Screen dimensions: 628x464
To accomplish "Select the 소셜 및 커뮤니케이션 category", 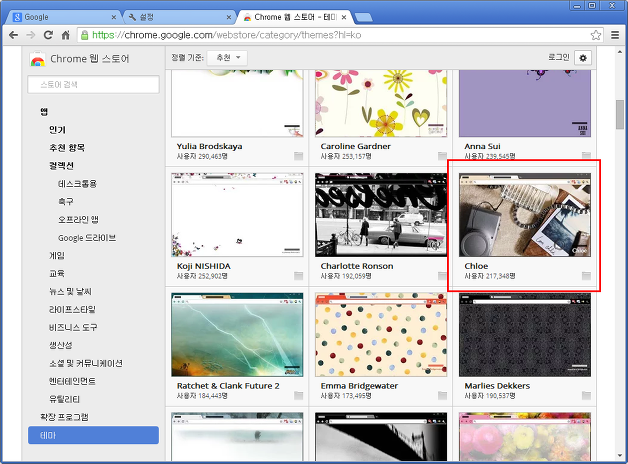I will point(86,363).
